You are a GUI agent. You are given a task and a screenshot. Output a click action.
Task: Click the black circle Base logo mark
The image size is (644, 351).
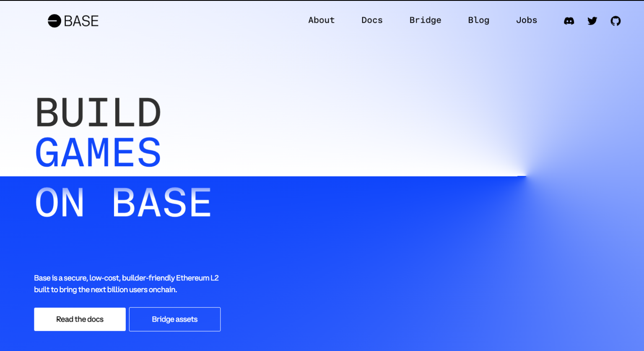54,21
